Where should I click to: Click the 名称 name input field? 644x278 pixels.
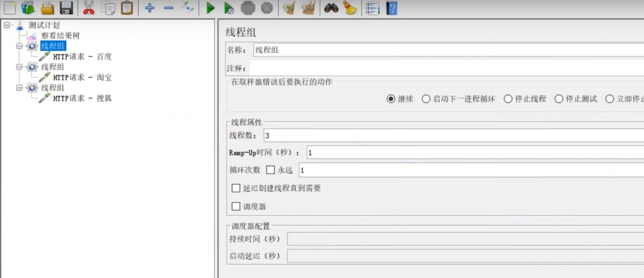tap(448, 50)
